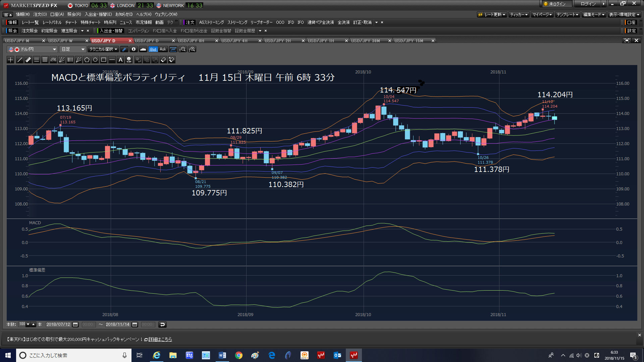Open Microsoft Word from the taskbar
The image size is (644, 362).
(x=222, y=355)
